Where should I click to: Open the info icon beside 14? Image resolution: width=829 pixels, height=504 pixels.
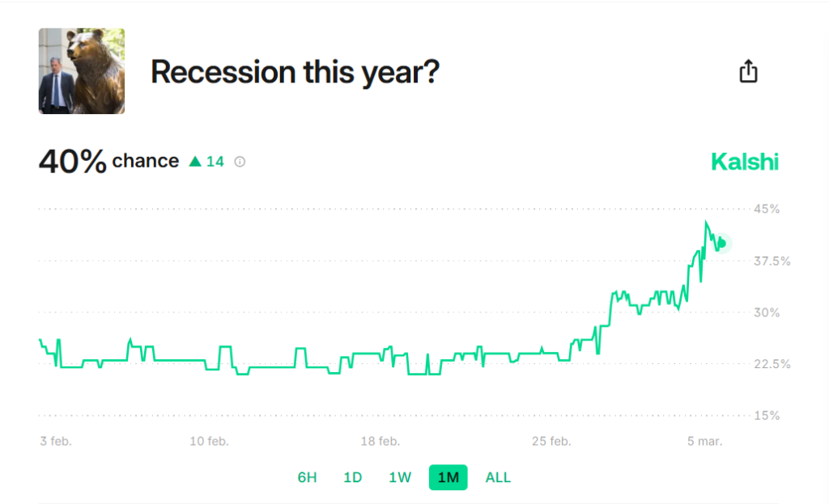tap(240, 162)
